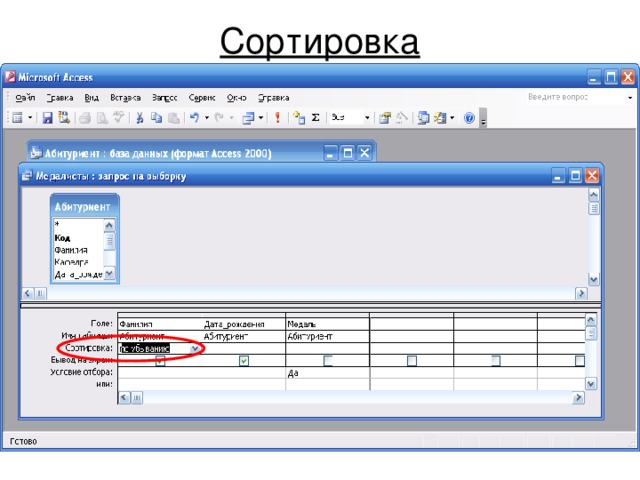Click the file search icon next to Save
Viewport: 640px width, 480px height.
64,118
